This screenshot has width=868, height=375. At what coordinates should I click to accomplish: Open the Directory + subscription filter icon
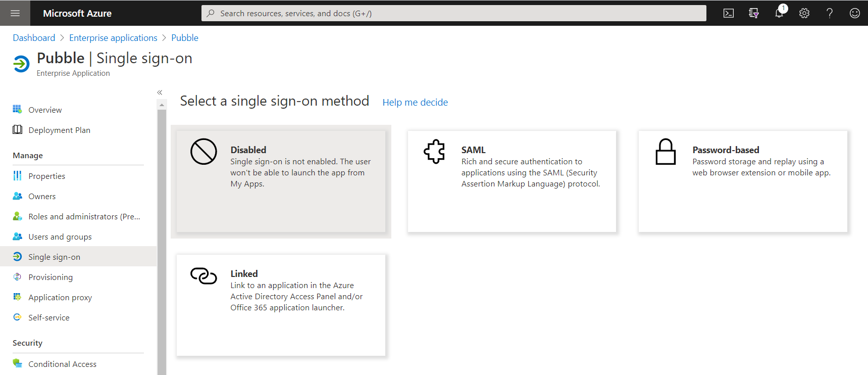pyautogui.click(x=754, y=13)
